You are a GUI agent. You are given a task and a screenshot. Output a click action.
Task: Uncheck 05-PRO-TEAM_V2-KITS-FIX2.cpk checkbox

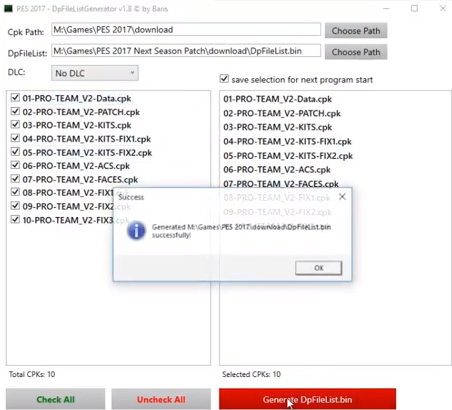15,152
